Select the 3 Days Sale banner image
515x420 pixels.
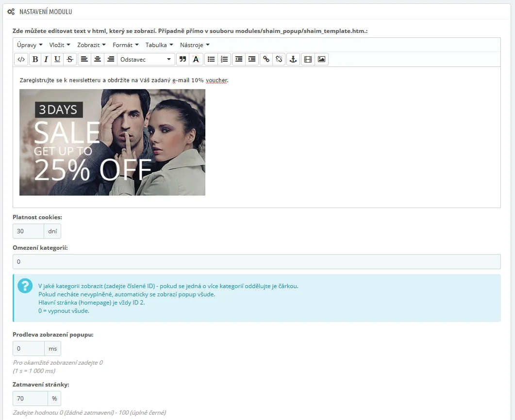click(x=112, y=142)
